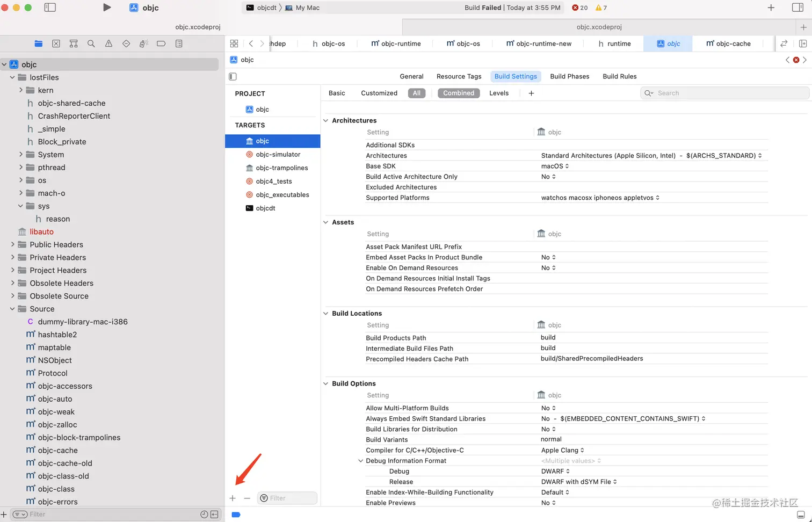Collapse the Build Options section
The height and width of the screenshot is (522, 812).
pyautogui.click(x=326, y=383)
